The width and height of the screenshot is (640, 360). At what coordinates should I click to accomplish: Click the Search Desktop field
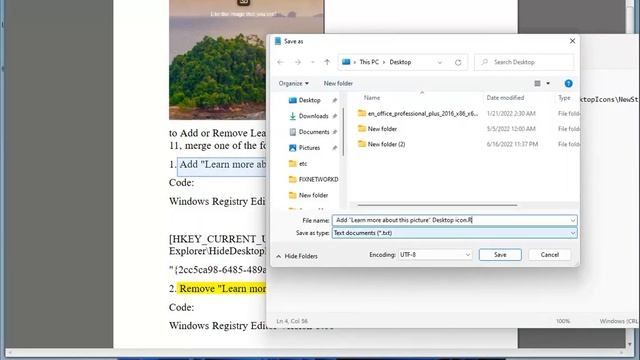coord(524,62)
